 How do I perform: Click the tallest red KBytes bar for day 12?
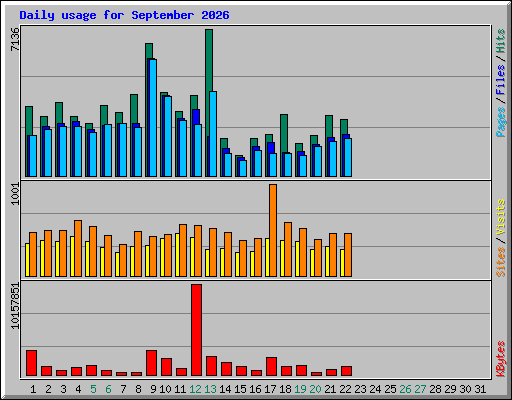196,330
